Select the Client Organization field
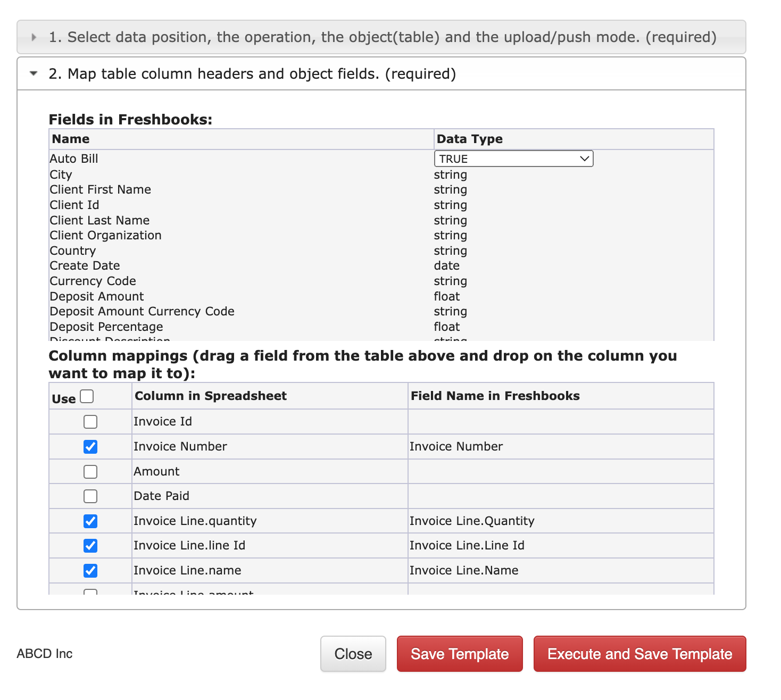 click(105, 236)
